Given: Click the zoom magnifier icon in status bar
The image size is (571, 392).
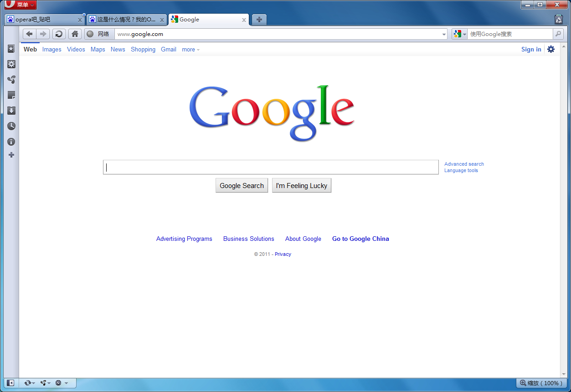Looking at the screenshot, I should point(523,383).
